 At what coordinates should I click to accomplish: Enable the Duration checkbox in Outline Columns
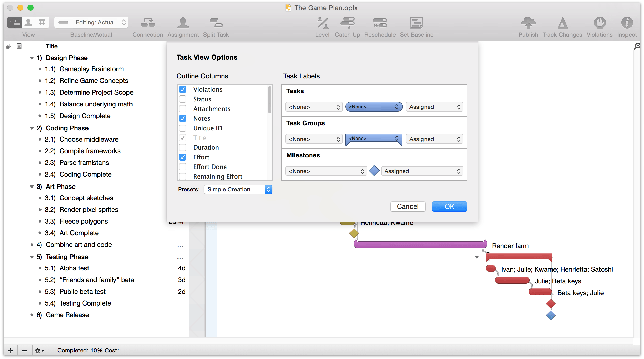[x=183, y=147]
